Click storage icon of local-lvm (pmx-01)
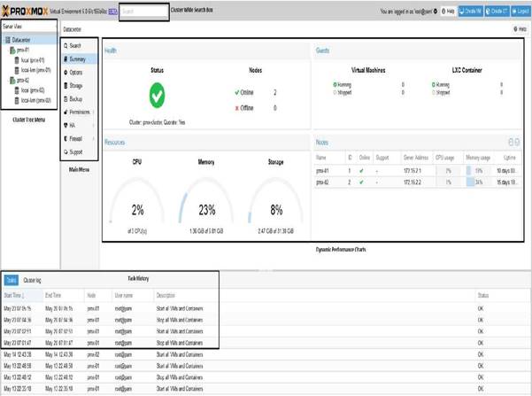Viewport: 532px width, 396px height. click(17, 70)
